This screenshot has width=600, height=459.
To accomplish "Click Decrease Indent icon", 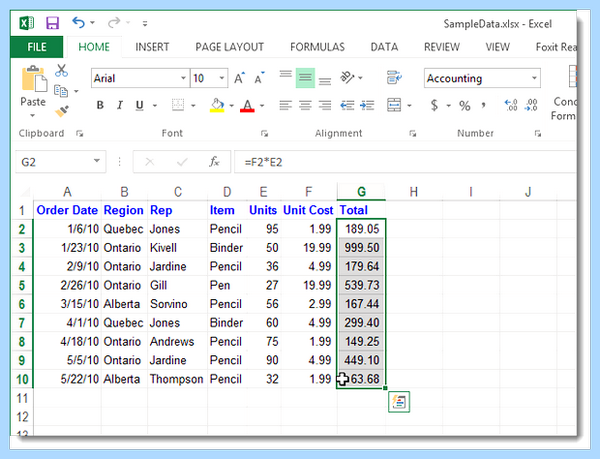I will pos(347,105).
